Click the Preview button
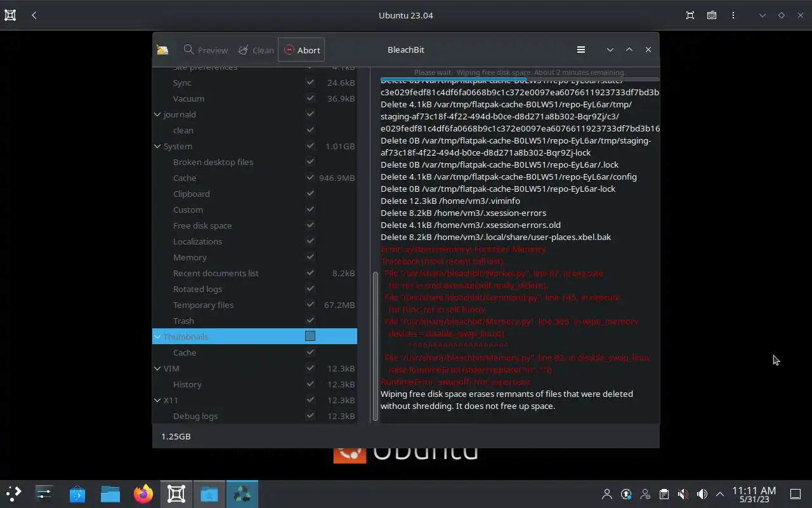Image resolution: width=812 pixels, height=508 pixels. click(x=206, y=50)
